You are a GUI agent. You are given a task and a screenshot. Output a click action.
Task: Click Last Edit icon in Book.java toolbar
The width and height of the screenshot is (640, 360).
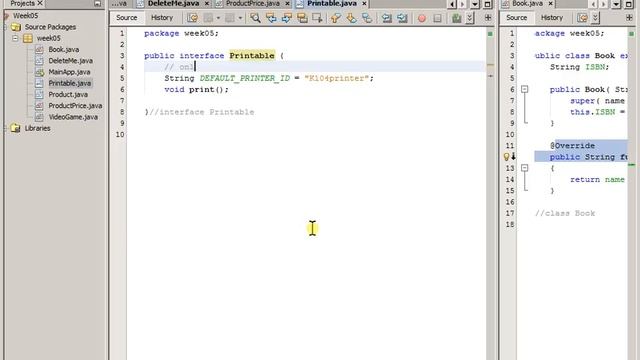tap(582, 18)
